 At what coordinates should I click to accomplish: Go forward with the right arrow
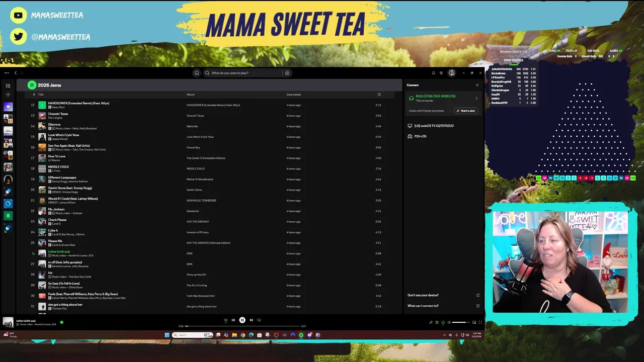[x=22, y=73]
